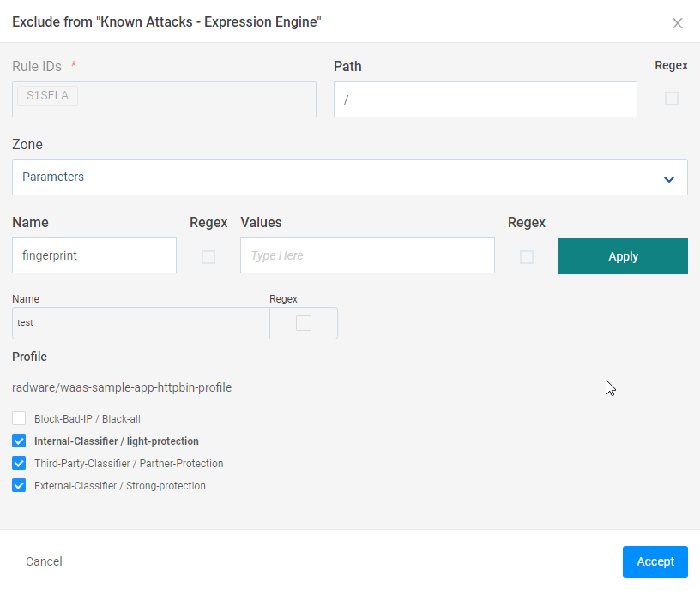Toggle the Regex checkbox in the test row
Image resolution: width=700 pixels, height=594 pixels.
tap(303, 323)
